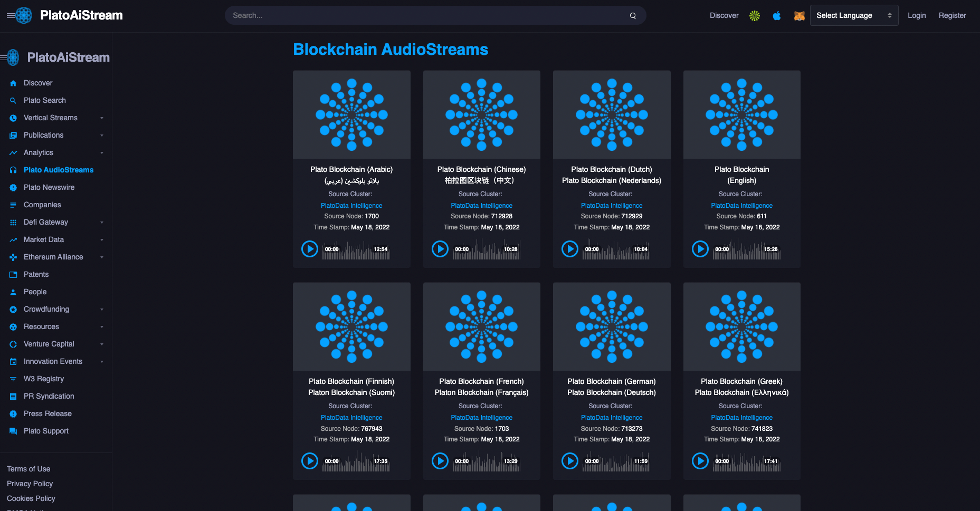The height and width of the screenshot is (511, 980).
Task: Click the Apple icon in header
Action: (777, 16)
